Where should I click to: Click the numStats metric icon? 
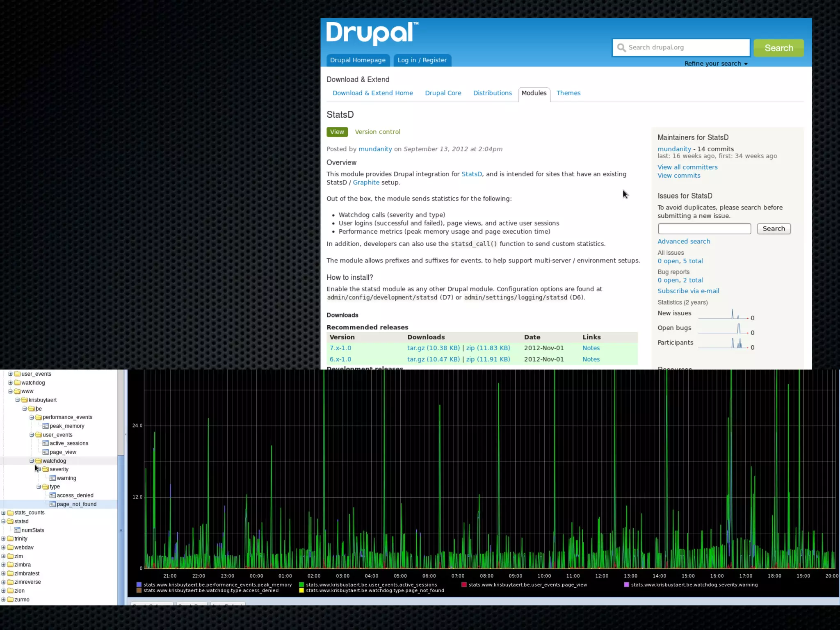point(17,530)
